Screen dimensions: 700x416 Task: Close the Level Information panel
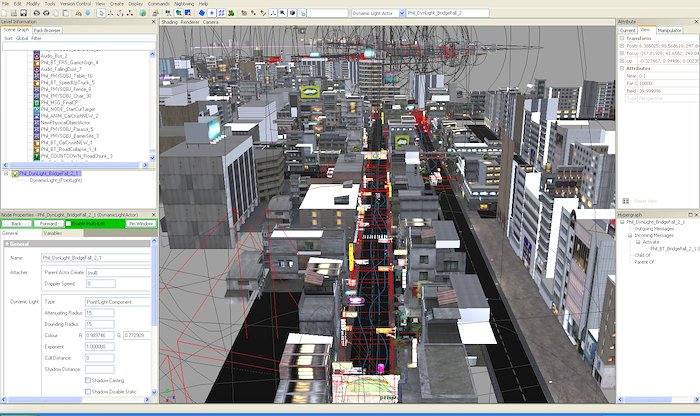point(153,21)
